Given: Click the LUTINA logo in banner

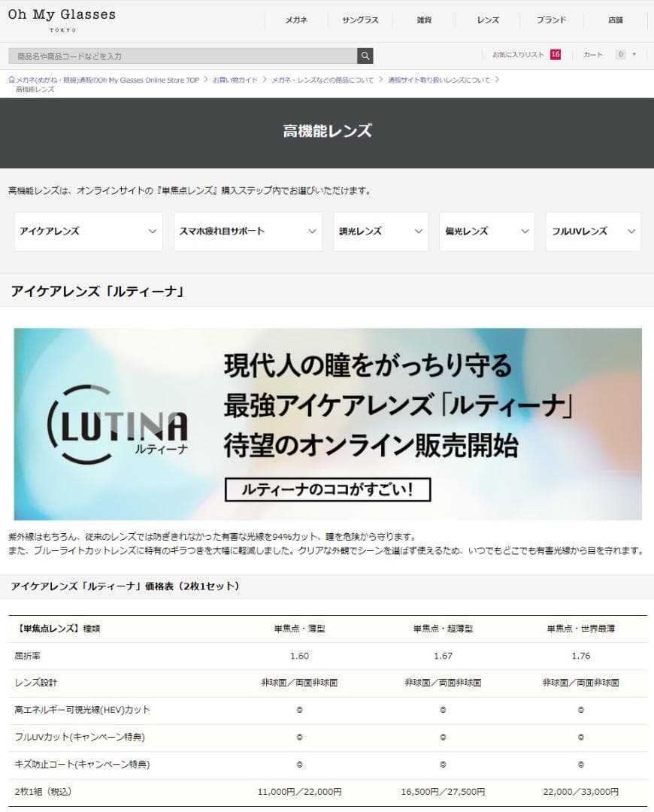Looking at the screenshot, I should click(x=117, y=425).
